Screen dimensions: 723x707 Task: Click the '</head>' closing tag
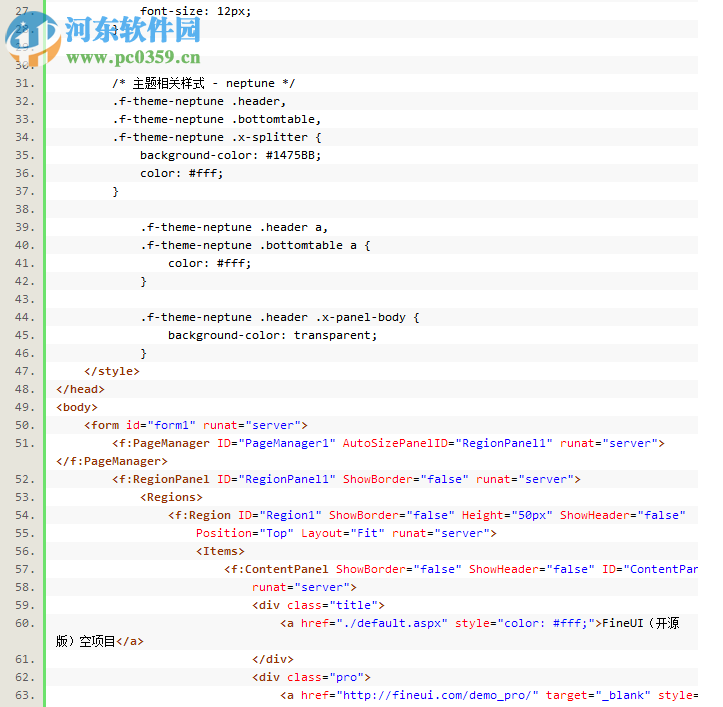pos(80,389)
